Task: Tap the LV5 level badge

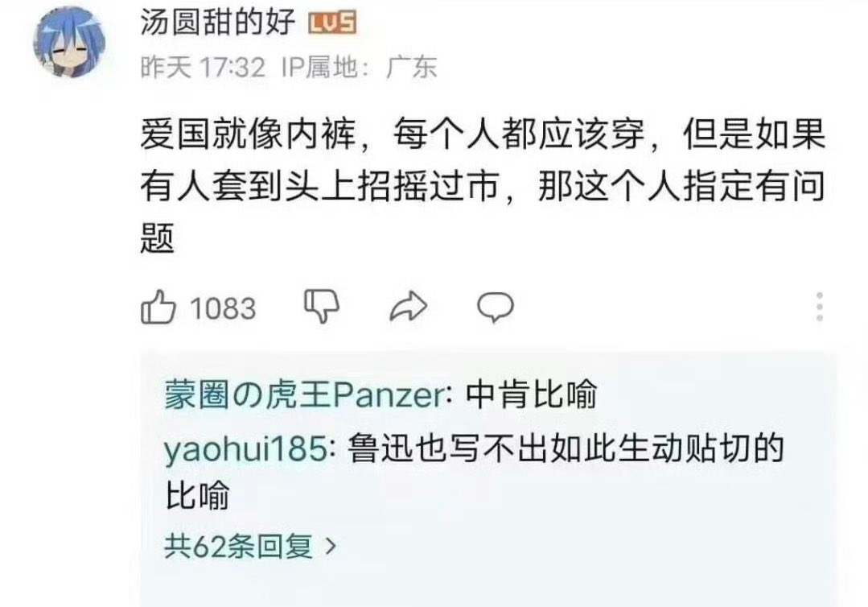Action: pos(331,23)
